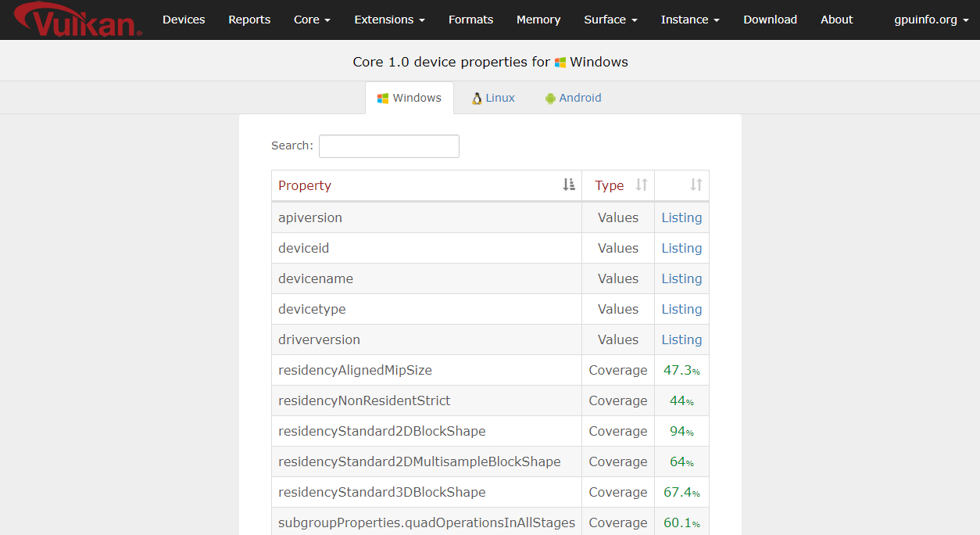Expand the Surface dropdown menu
This screenshot has width=980, height=535.
(610, 20)
